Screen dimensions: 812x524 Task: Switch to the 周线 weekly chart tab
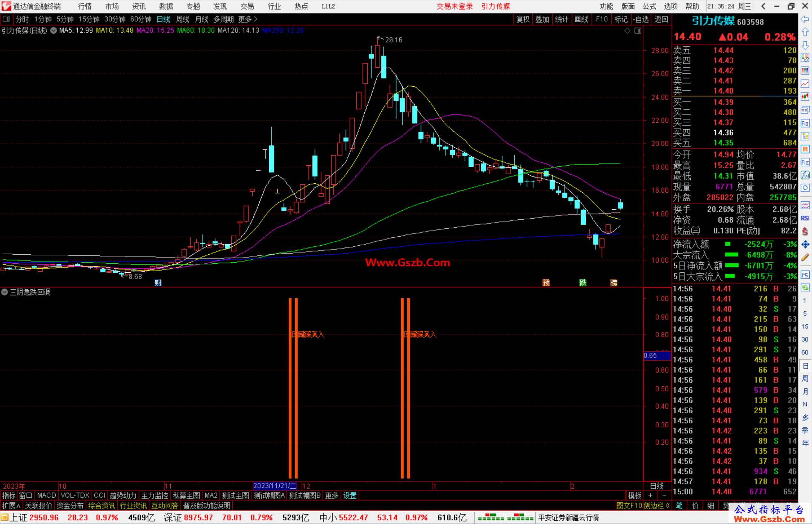coord(183,19)
